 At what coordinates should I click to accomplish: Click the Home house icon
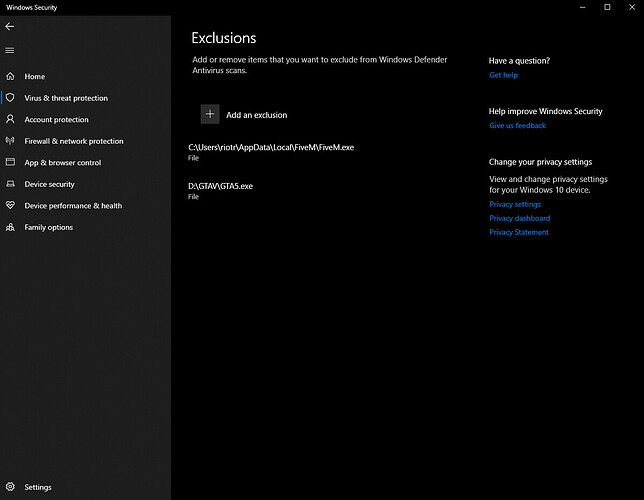[x=10, y=76]
